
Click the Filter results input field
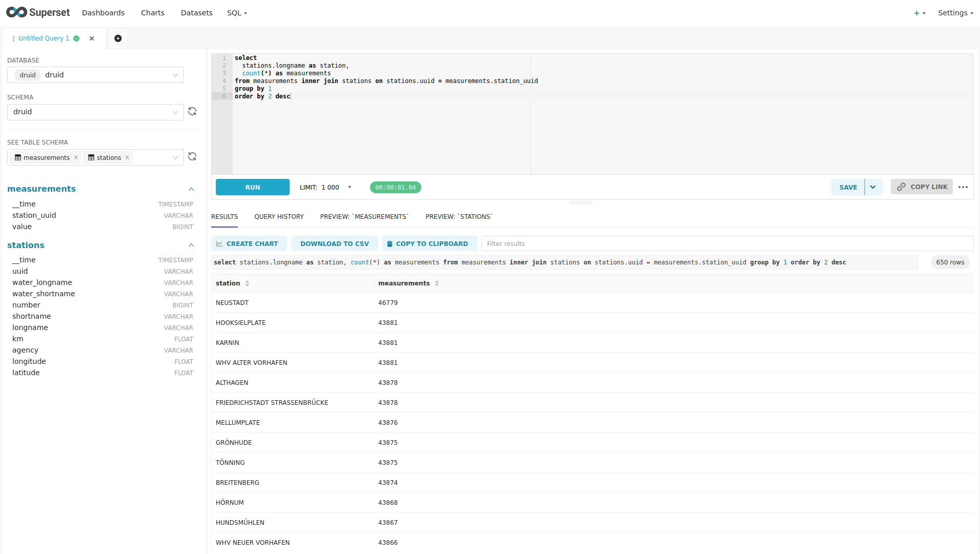click(726, 244)
